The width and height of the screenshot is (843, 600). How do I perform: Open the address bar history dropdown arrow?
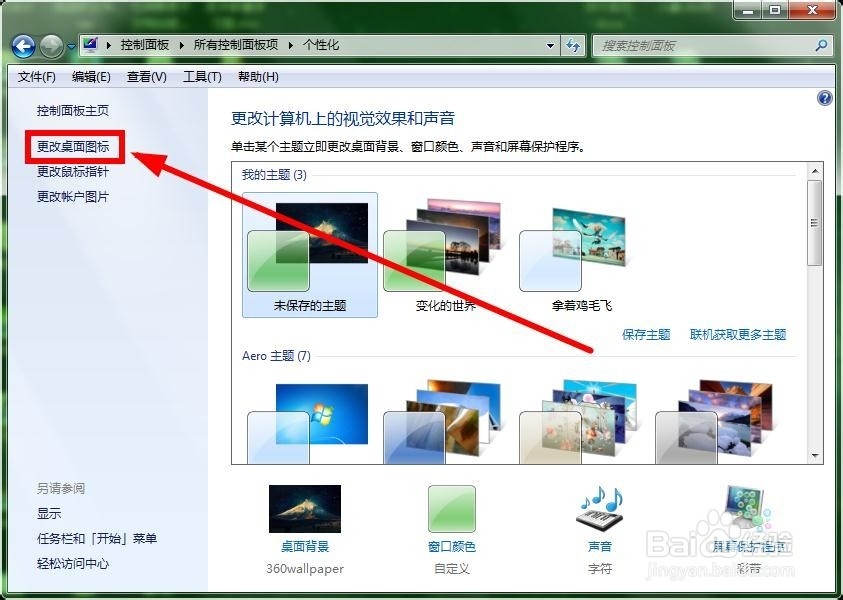(549, 45)
